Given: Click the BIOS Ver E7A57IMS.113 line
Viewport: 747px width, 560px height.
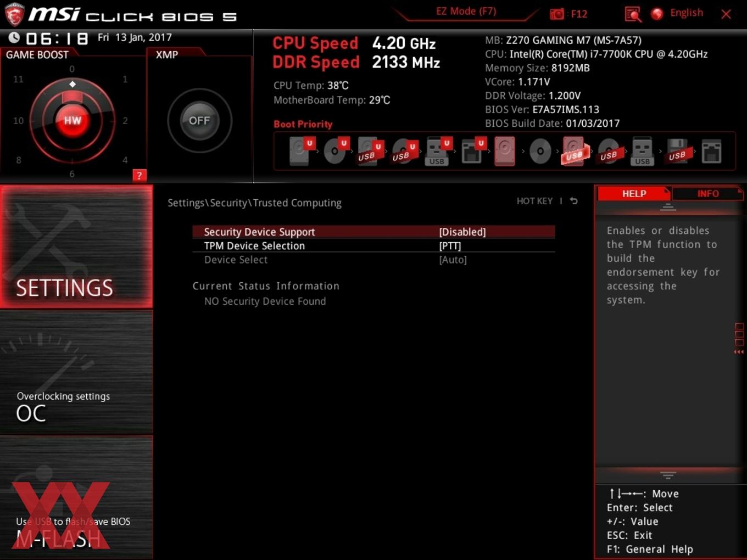Looking at the screenshot, I should 542,109.
